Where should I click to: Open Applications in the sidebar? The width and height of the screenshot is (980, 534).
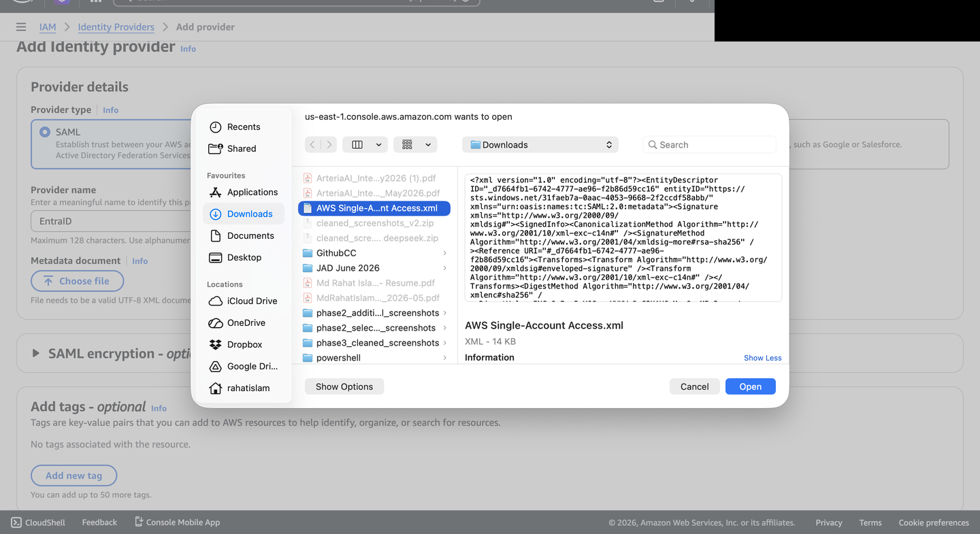click(x=243, y=193)
